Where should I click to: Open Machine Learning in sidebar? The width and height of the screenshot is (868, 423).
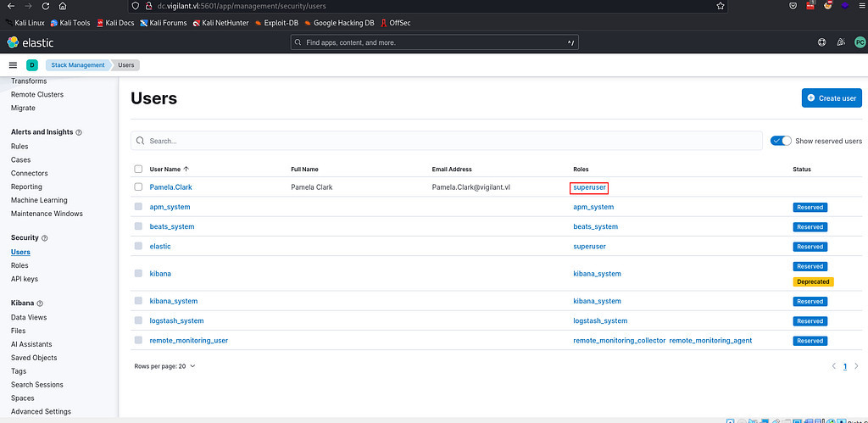39,200
